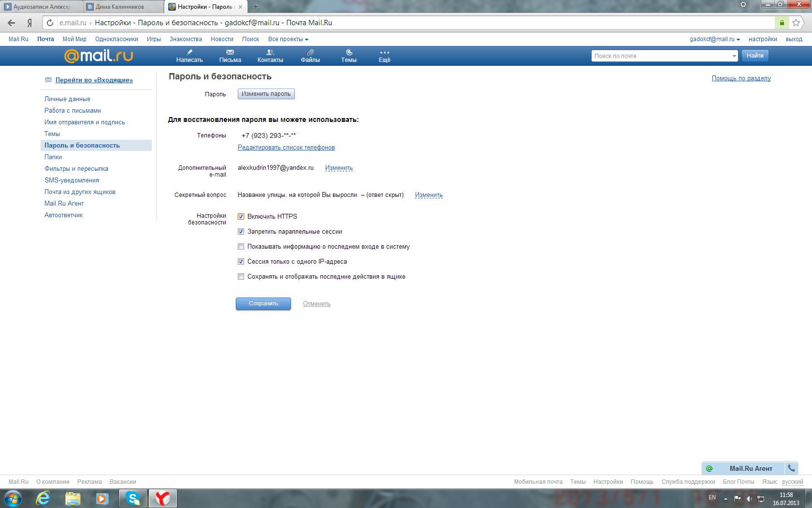
Task: Open Автоответчик settings section
Action: point(64,215)
